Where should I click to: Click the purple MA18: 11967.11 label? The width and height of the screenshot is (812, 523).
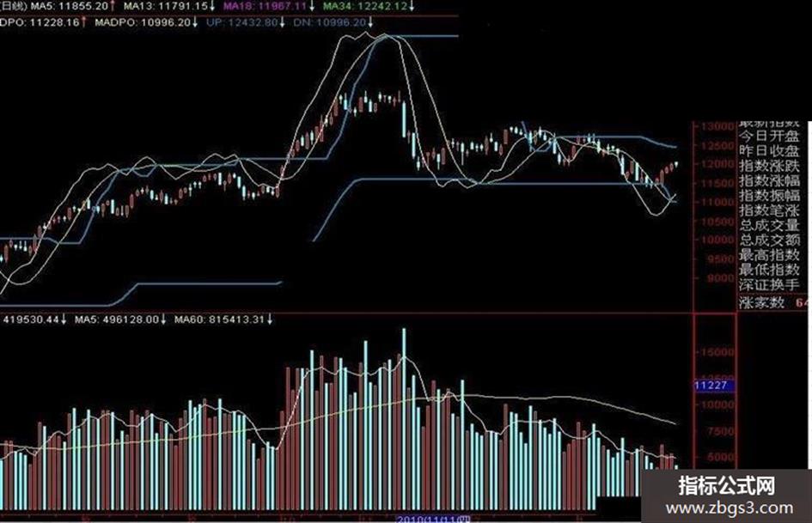[x=269, y=7]
